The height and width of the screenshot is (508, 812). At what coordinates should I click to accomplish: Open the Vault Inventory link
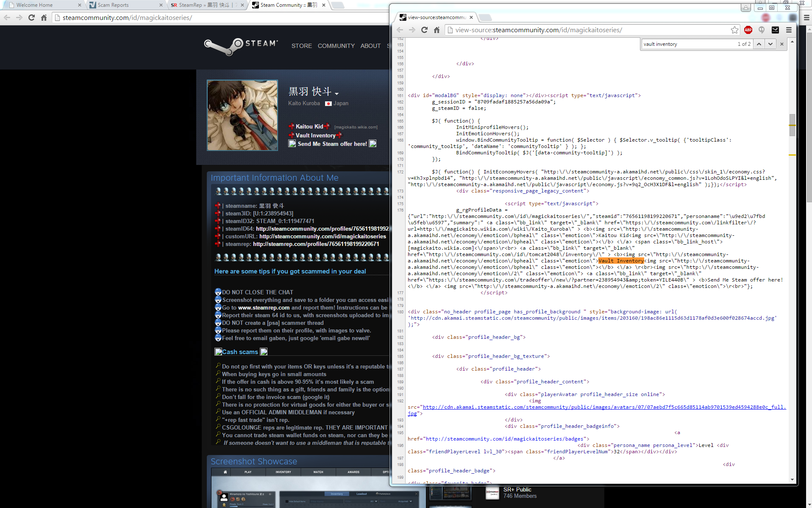pos(315,135)
